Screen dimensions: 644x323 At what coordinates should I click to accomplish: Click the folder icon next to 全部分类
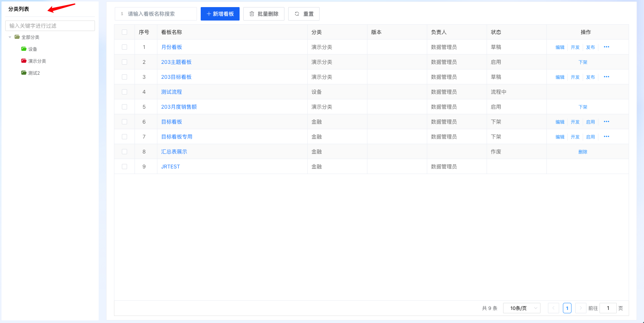17,37
